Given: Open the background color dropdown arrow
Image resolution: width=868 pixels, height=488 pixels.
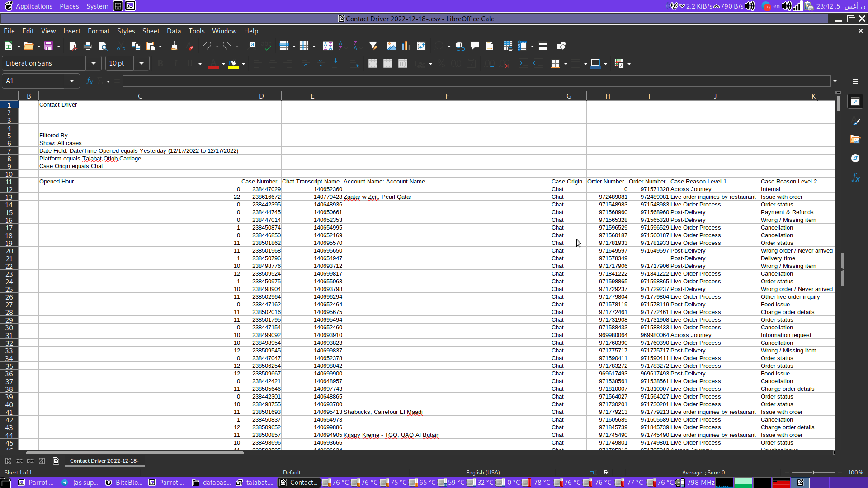Looking at the screenshot, I should [243, 64].
